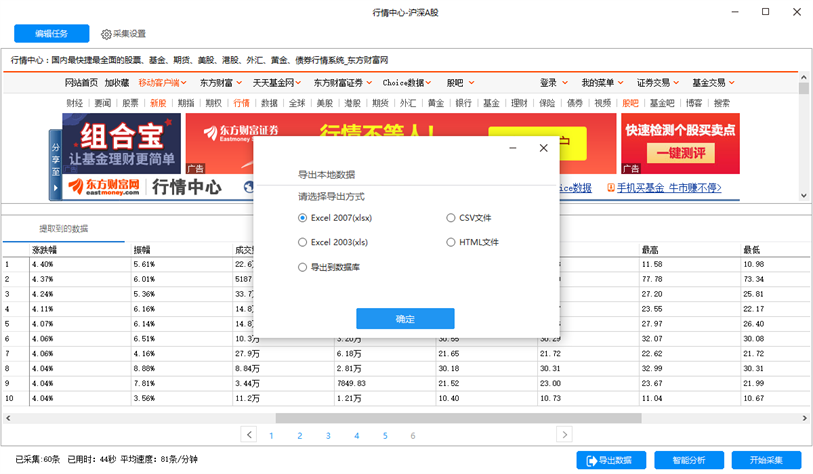Select Excel 2007(xlsx) export option
The image size is (813, 474).
pos(335,218)
